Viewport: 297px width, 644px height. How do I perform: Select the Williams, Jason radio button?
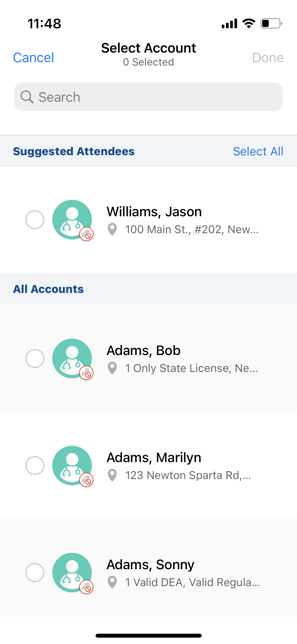click(35, 219)
